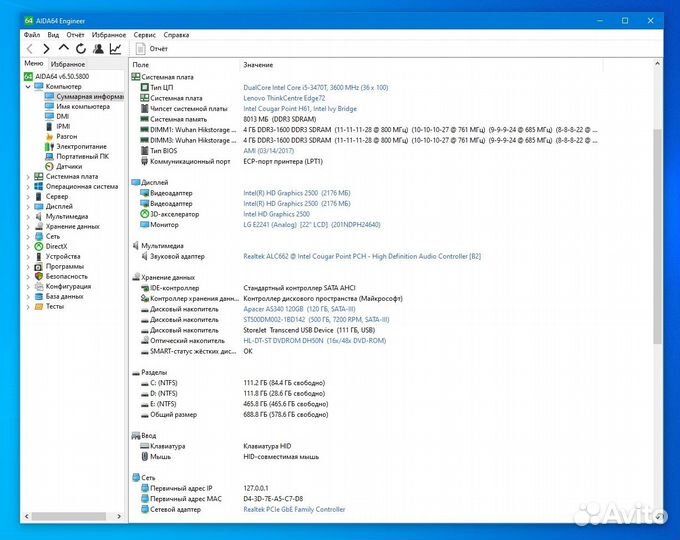Select the IPMI icon in tree
Screen dimensions: 680x540
tap(49, 126)
